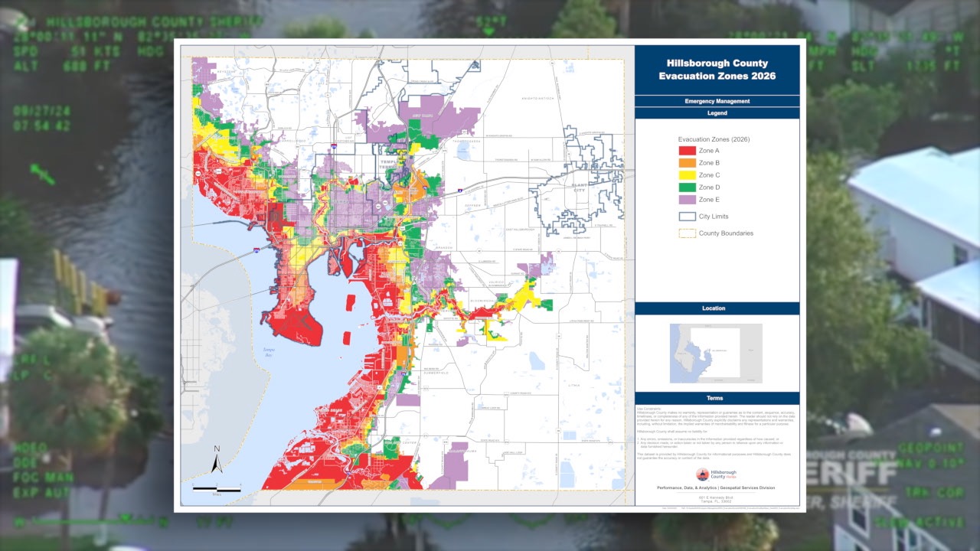The image size is (980, 551).
Task: Click the '09/27/24' date in video overlay
Action: [42, 111]
